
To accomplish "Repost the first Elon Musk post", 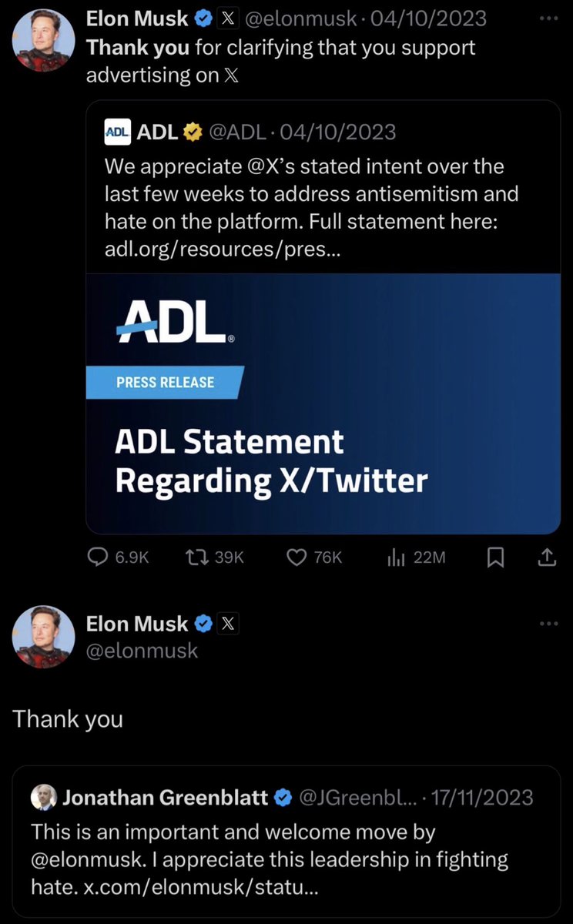I will tap(200, 557).
